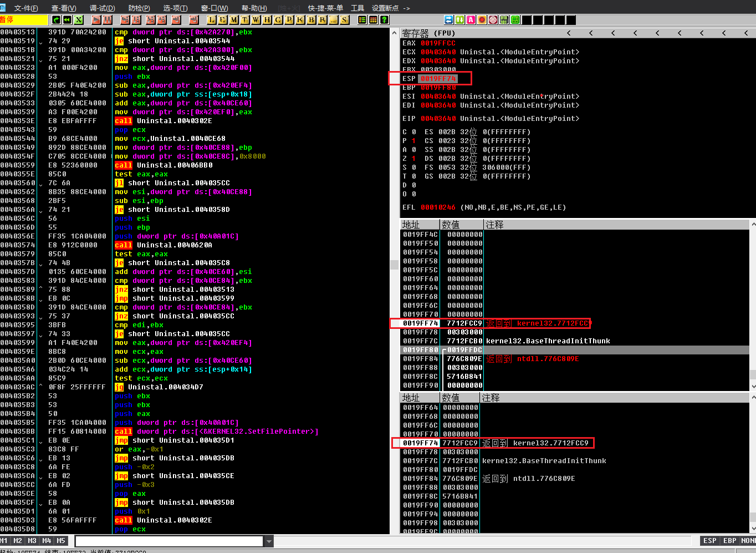Open the 文-件(F) file menu
The image size is (756, 553).
[25, 8]
